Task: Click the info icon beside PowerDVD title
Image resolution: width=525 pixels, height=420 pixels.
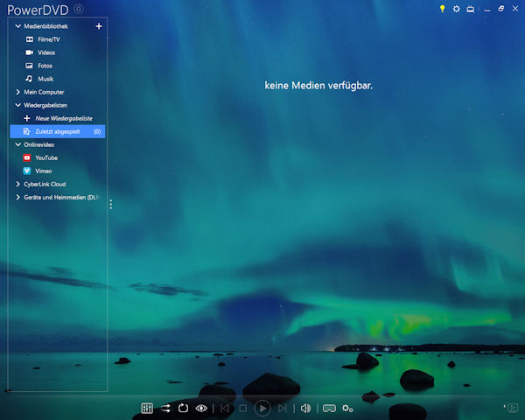Action: pyautogui.click(x=79, y=9)
